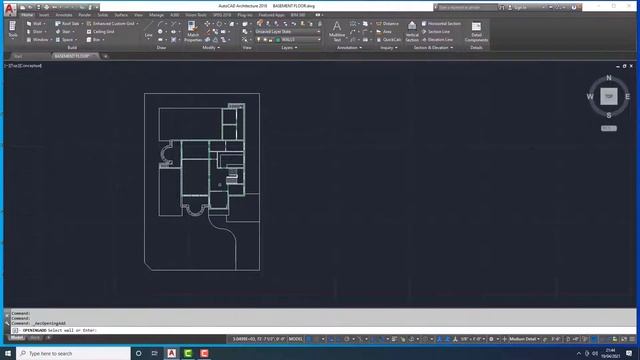Viewport: 640px width, 360px height.
Task: Expand the Layers panel
Action: coord(289,48)
